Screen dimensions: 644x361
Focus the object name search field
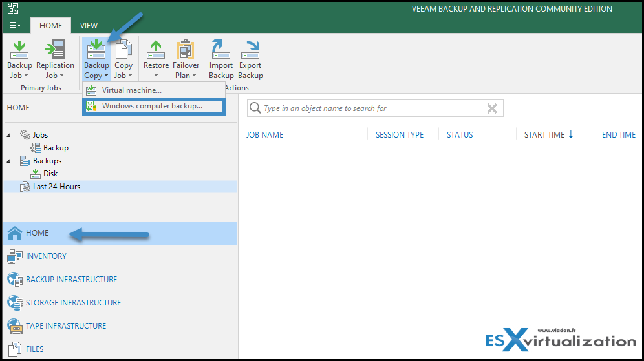[374, 108]
